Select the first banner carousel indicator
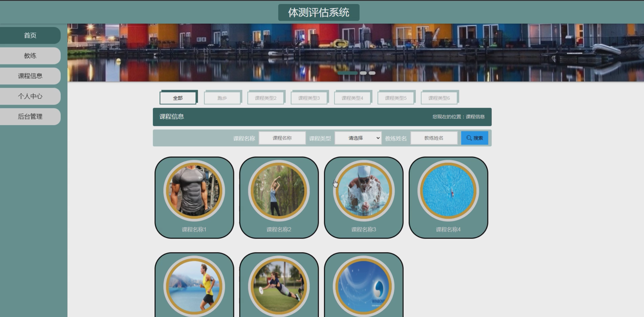The width and height of the screenshot is (644, 317). coord(348,73)
